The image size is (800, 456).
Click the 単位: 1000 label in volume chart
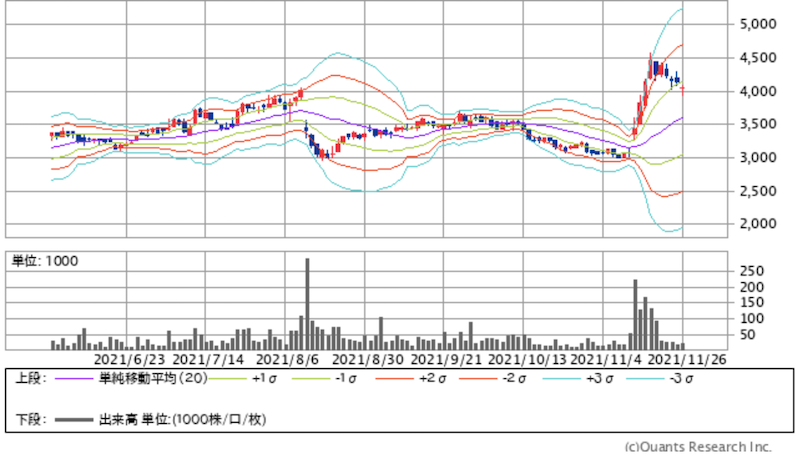click(45, 261)
